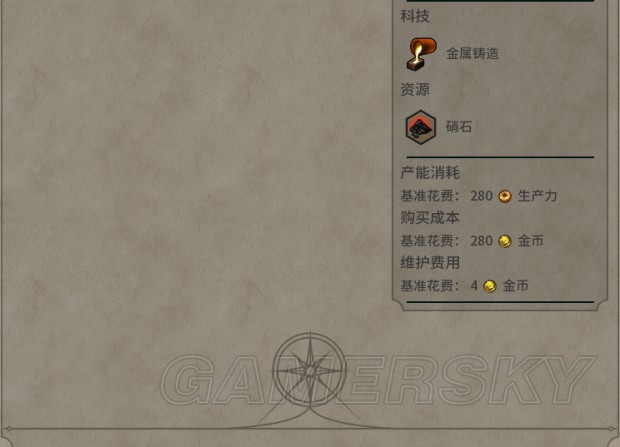The height and width of the screenshot is (447, 620).
Task: Click the 购买成本 heading
Action: click(x=430, y=218)
